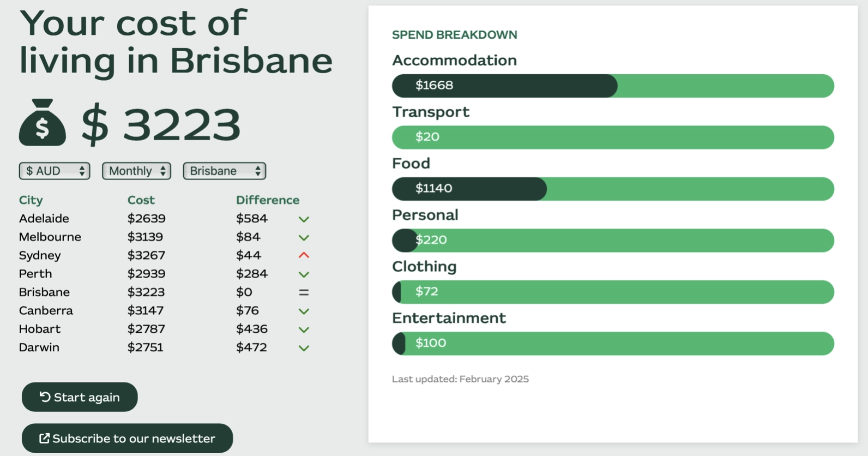Open the $ AUD currency dropdown
The width and height of the screenshot is (868, 456).
point(55,171)
